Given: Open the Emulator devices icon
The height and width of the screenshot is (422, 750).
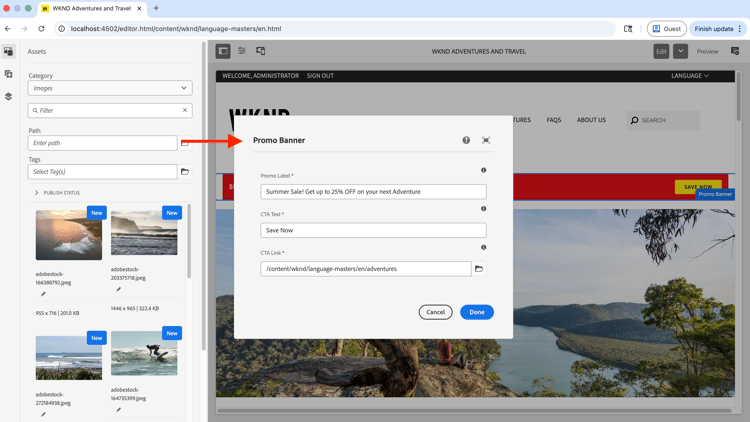Looking at the screenshot, I should click(261, 51).
